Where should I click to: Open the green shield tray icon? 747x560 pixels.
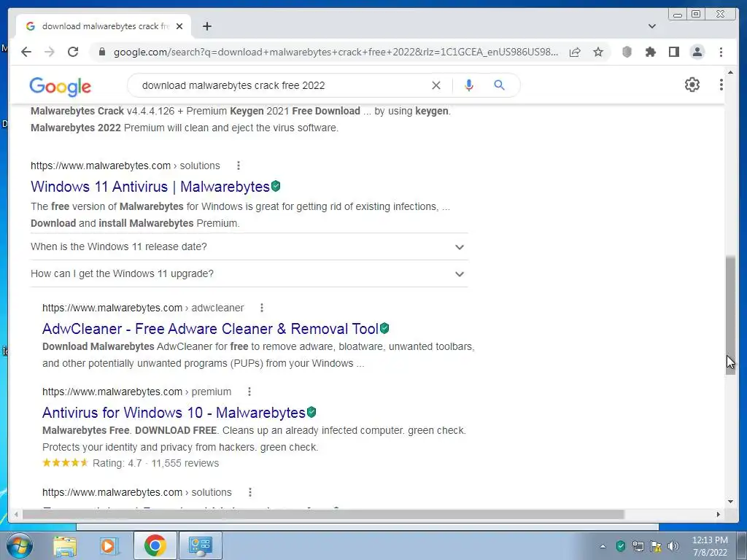pos(620,546)
